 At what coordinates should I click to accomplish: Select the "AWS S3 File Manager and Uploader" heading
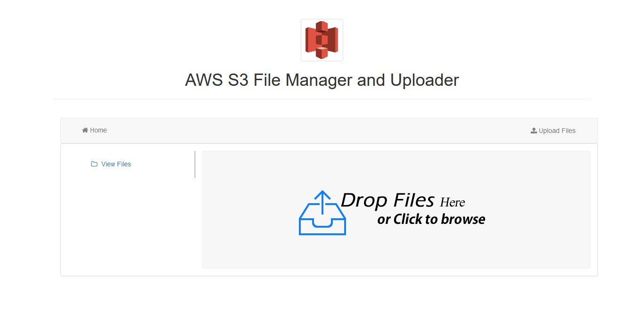click(x=322, y=80)
